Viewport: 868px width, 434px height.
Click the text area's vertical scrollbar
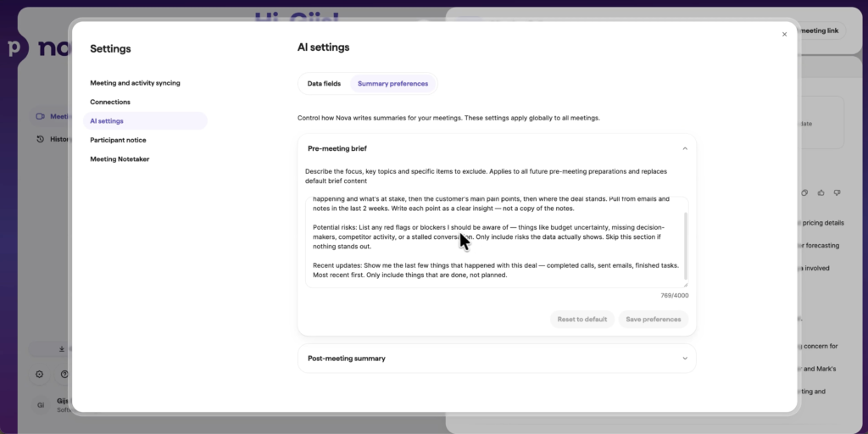(686, 246)
